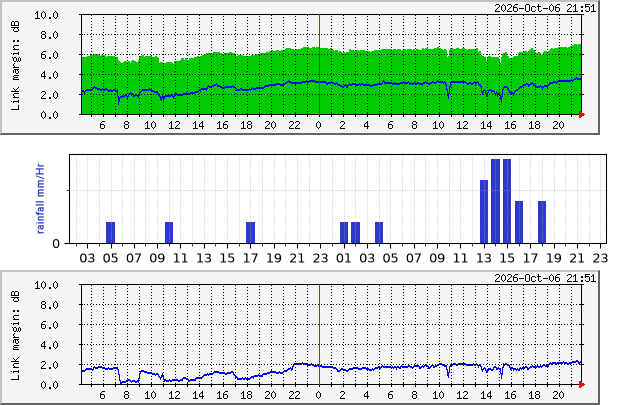Click the red midnight line in green-filled graph

(x=319, y=65)
